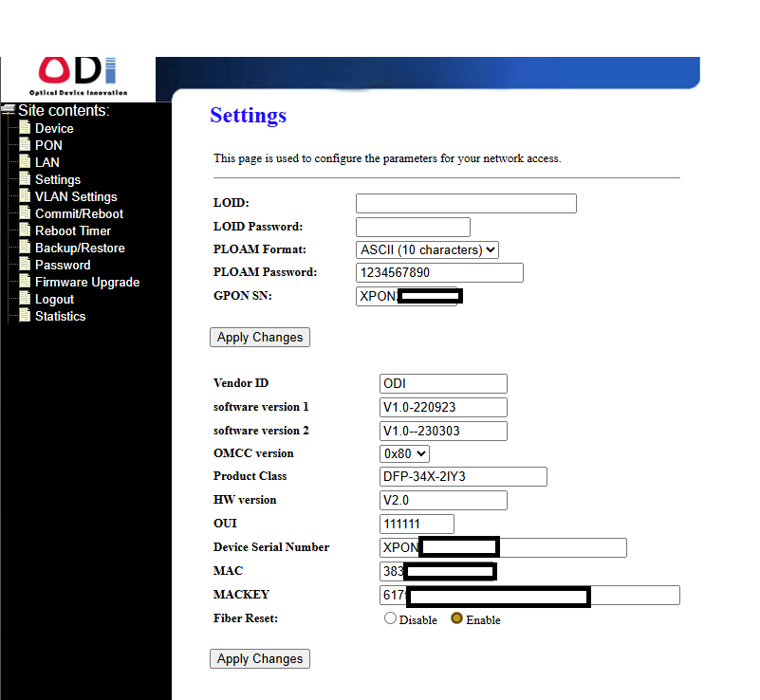Viewport: 760px width, 700px height.
Task: Focus the LOID input field
Action: (466, 203)
